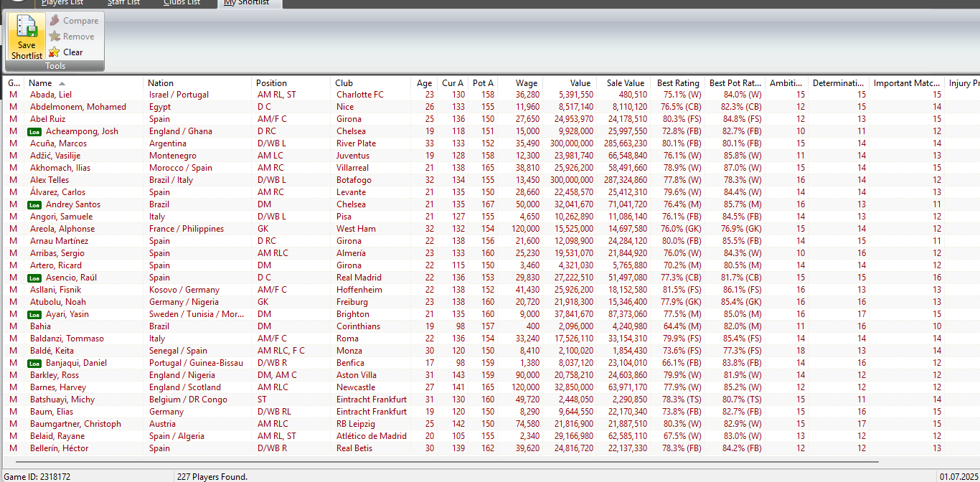Click the Remove star icon
Screen dimensions: 980x482
pos(55,37)
